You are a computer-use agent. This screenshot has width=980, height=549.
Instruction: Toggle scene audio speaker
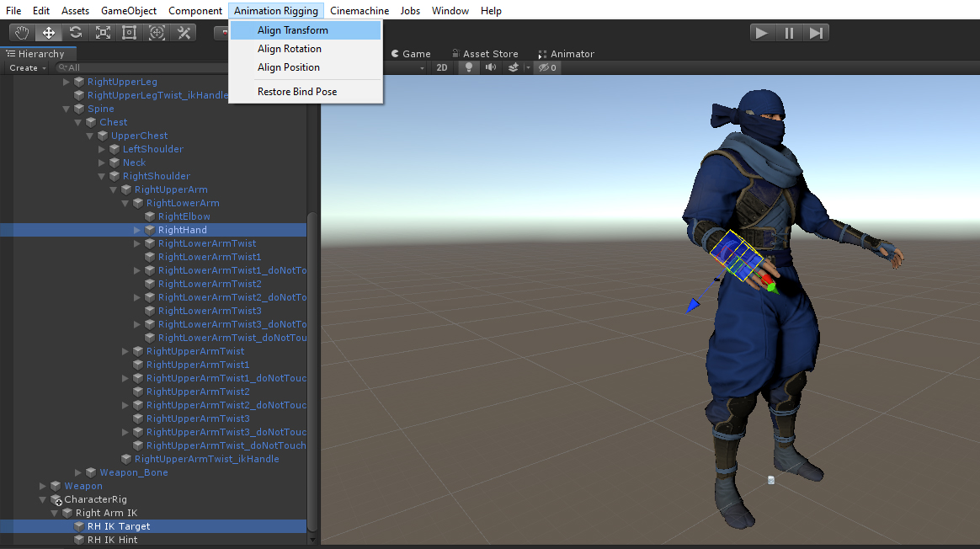click(x=491, y=67)
